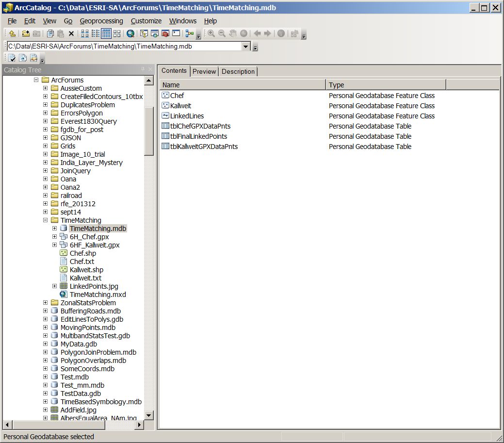Click the Delete (X) toolbar icon
This screenshot has width=504, height=443.
(x=71, y=33)
